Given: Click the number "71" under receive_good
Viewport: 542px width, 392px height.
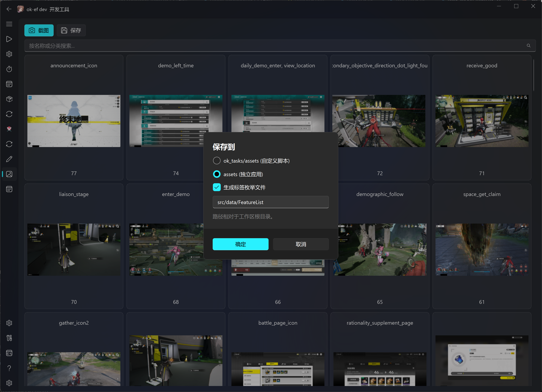Looking at the screenshot, I should [482, 173].
